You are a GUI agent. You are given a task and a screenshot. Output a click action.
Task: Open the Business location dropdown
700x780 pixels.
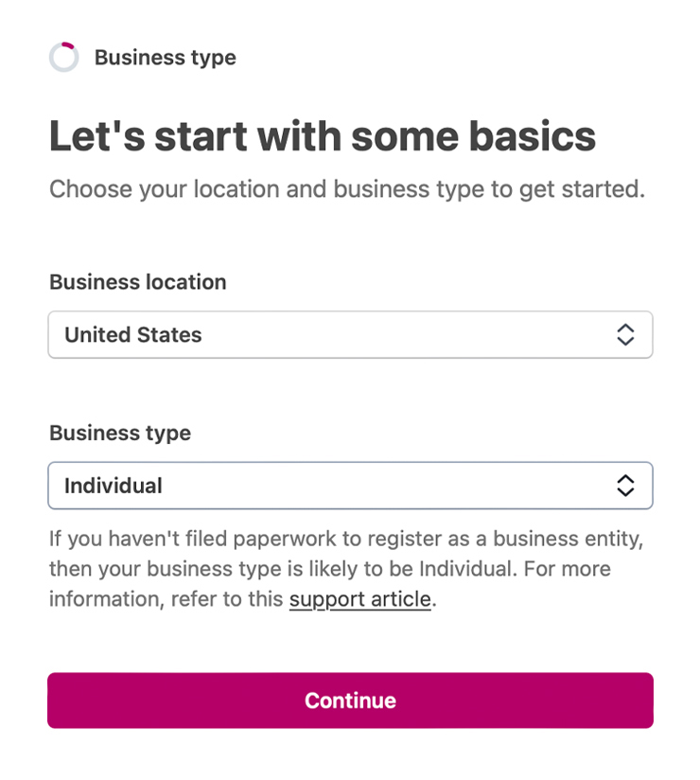point(350,335)
